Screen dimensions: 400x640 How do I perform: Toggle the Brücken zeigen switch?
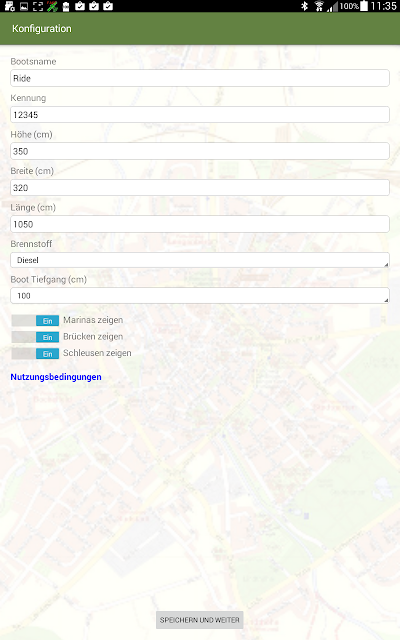point(35,337)
